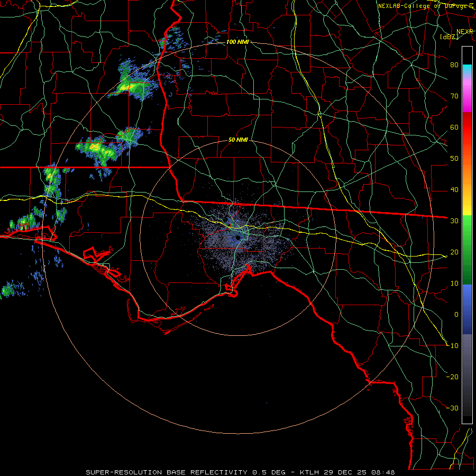Click the red band of the color scale

click(467, 129)
